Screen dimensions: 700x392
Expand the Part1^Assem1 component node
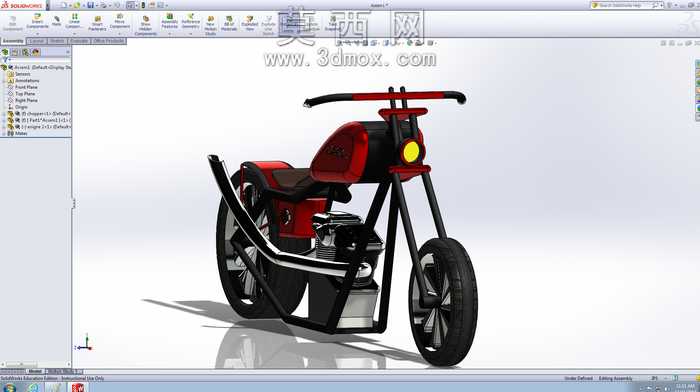[x=4, y=120]
